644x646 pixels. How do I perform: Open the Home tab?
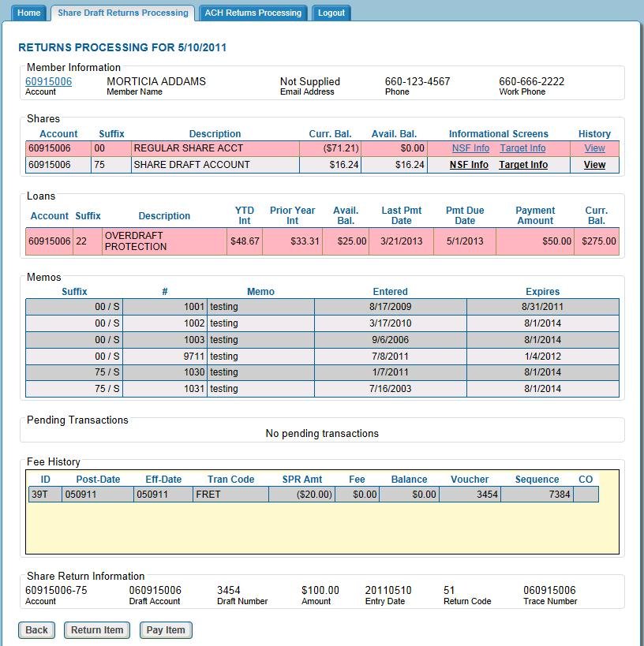29,13
